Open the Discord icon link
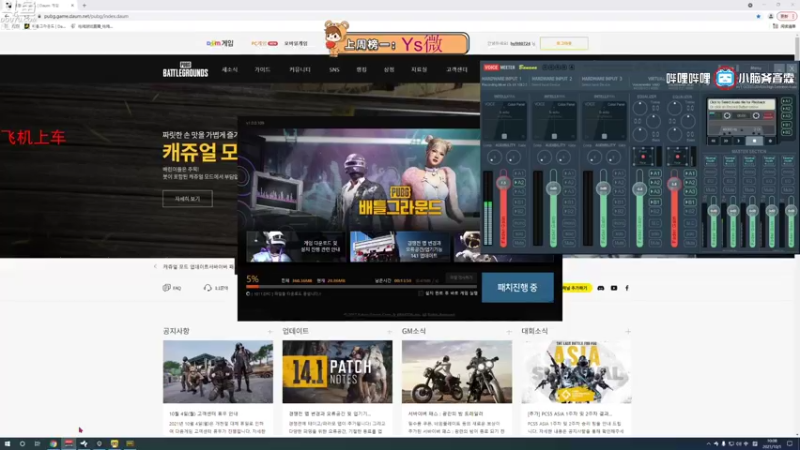 (601, 288)
